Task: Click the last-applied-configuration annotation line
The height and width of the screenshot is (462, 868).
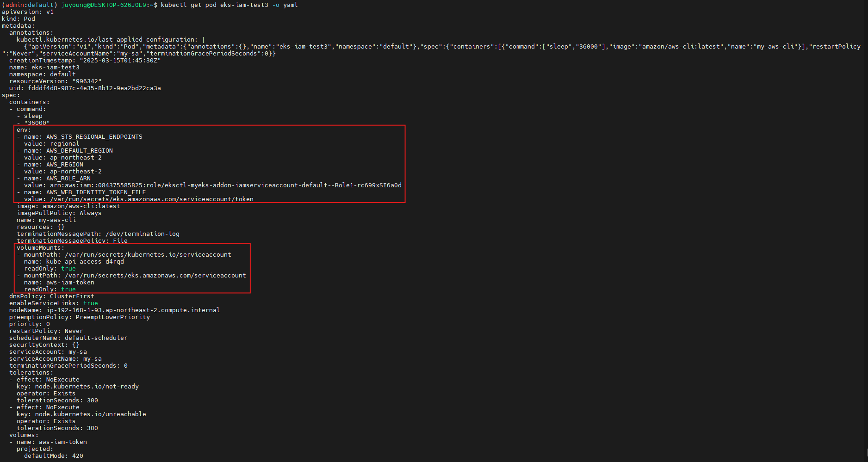Action: (x=111, y=40)
